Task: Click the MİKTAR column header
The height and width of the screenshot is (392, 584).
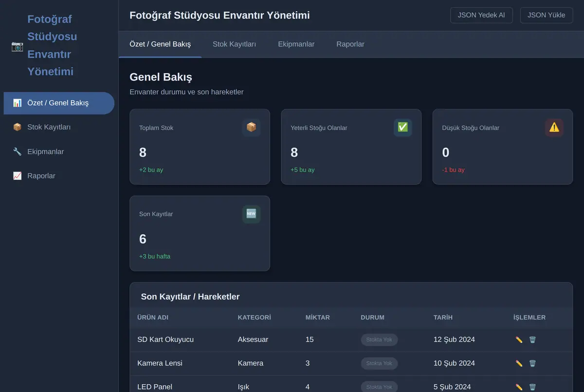Action: (x=317, y=318)
